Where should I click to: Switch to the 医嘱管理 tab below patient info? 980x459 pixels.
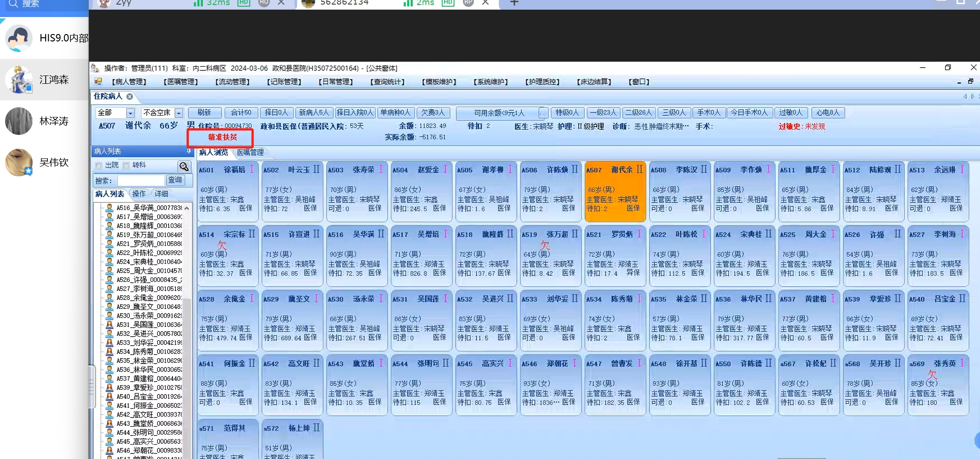coord(250,152)
